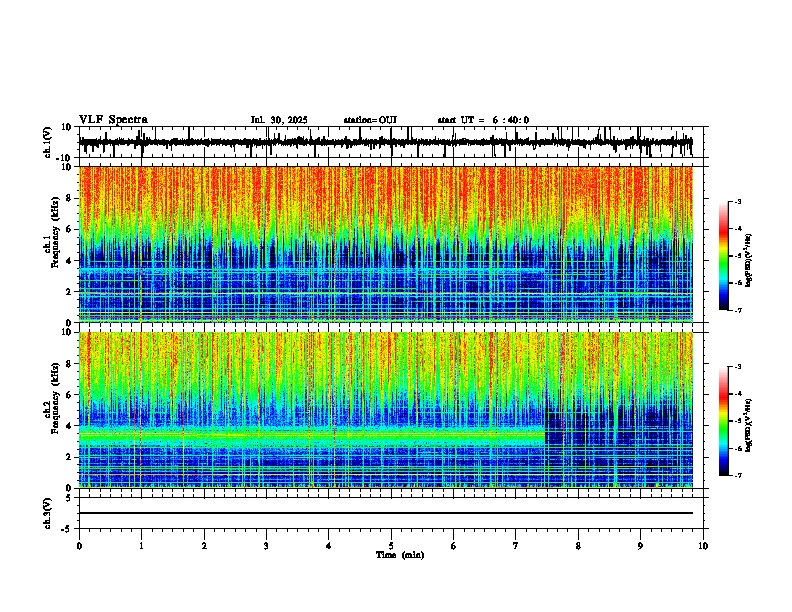Screen dimensions: 792x612
Task: Click the "0" tick on the time axis
Action: (x=79, y=546)
